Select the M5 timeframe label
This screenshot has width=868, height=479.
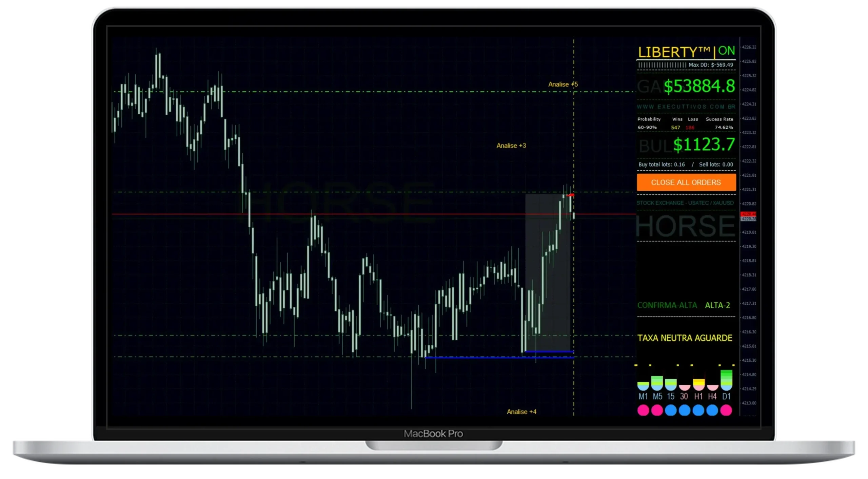657,396
